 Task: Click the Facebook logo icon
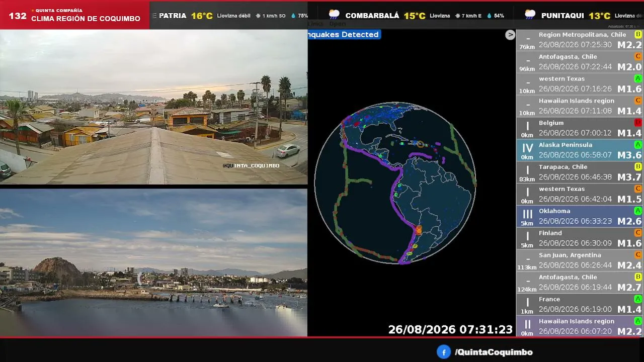point(443,352)
